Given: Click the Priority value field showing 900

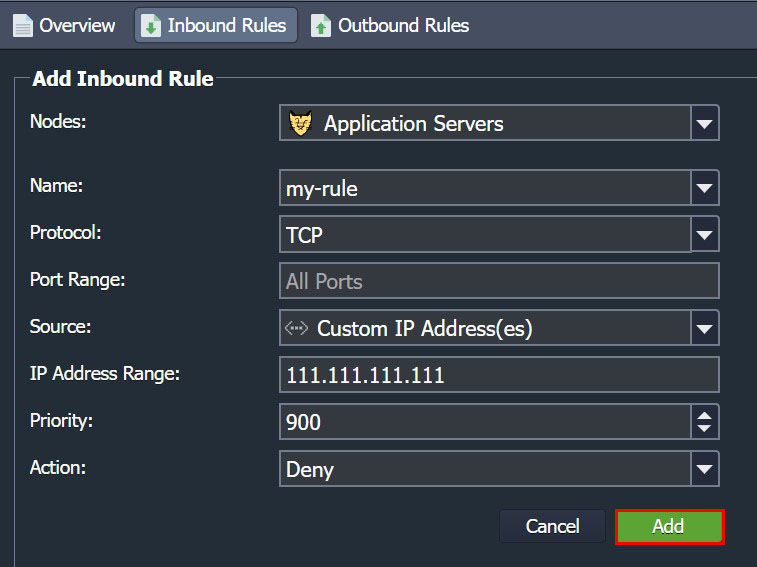Looking at the screenshot, I should [x=485, y=422].
